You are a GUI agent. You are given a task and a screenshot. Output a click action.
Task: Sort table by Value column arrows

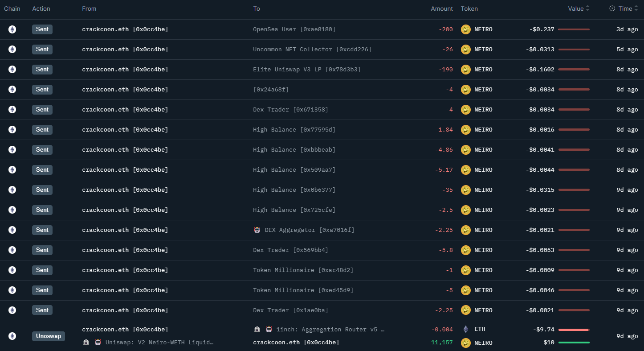tap(587, 8)
